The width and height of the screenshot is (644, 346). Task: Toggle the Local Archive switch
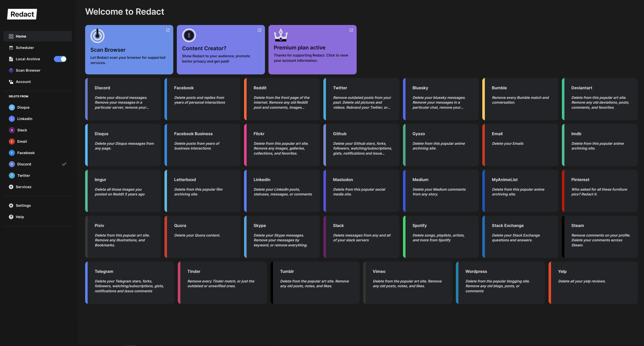pos(60,59)
